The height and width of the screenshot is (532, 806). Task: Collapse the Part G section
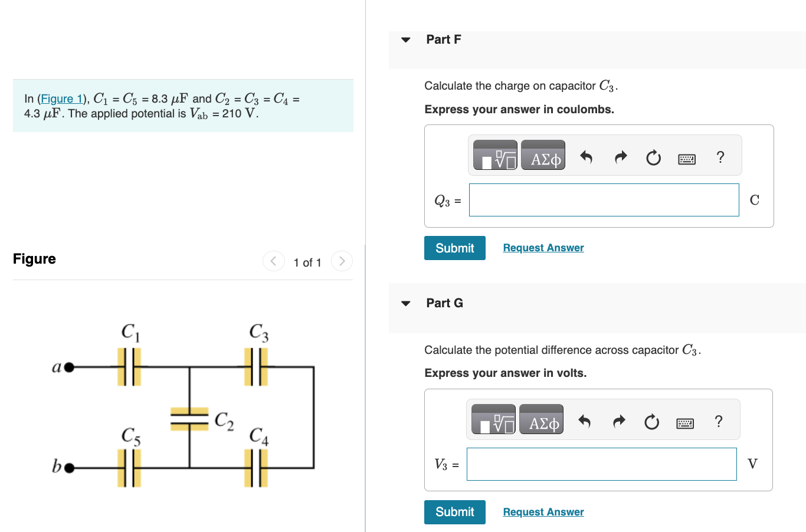tap(405, 303)
